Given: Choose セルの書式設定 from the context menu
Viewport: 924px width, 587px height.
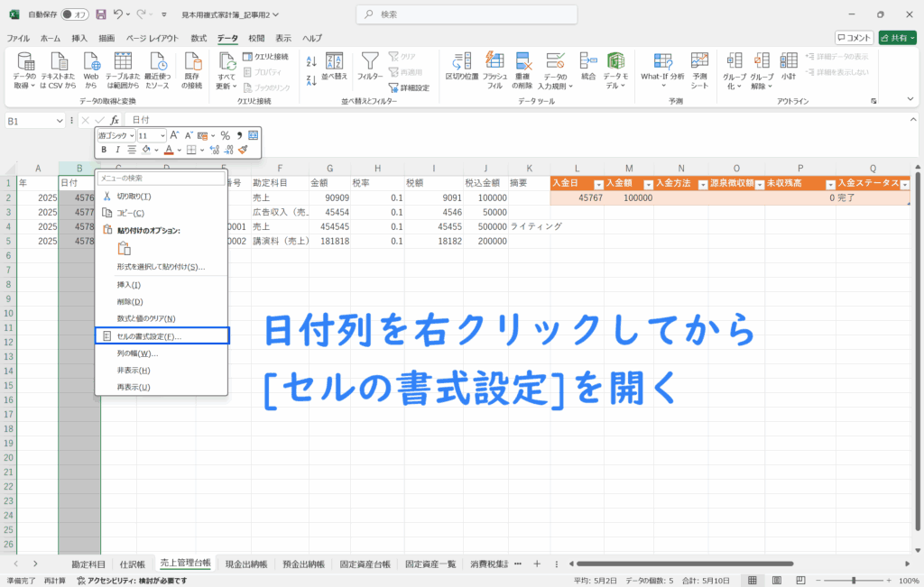Looking at the screenshot, I should point(162,335).
